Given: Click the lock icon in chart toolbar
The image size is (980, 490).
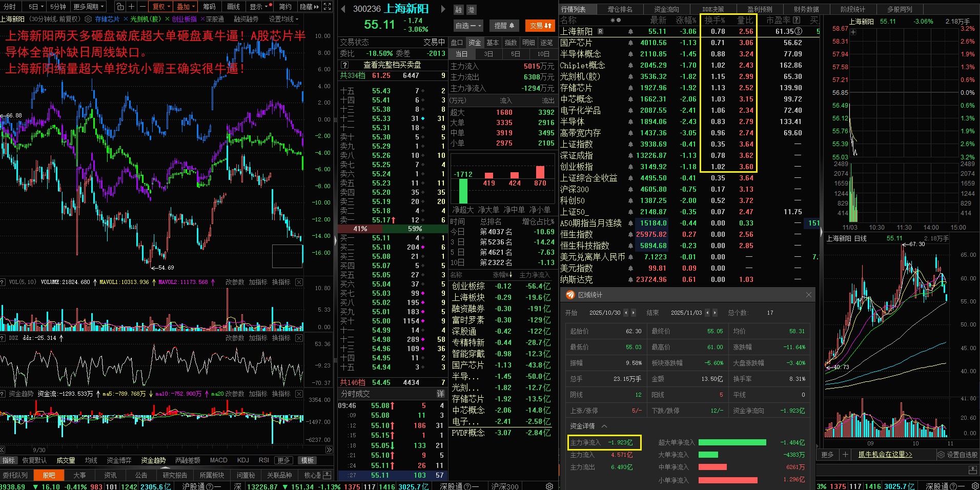Looking at the screenshot, I should coord(120,7).
